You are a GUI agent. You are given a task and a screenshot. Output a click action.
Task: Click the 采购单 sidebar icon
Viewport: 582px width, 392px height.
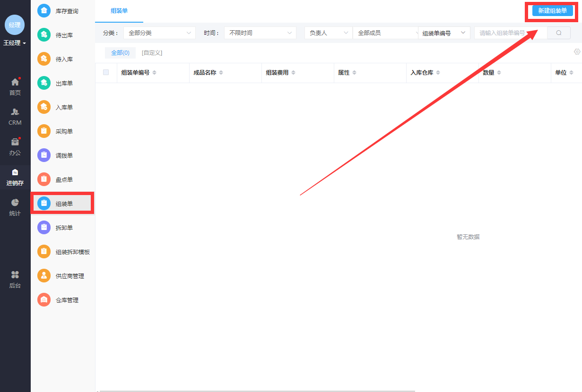click(44, 131)
